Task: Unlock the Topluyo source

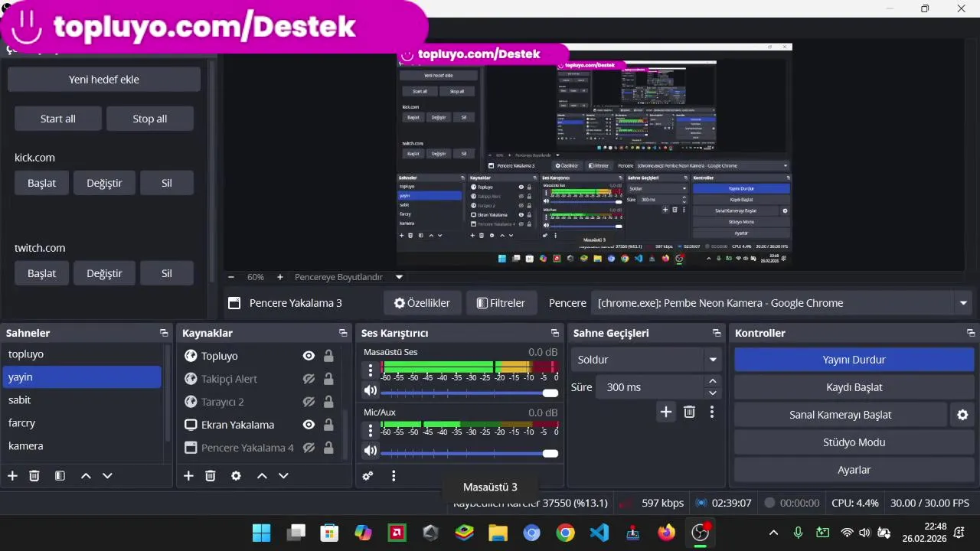Action: (328, 356)
